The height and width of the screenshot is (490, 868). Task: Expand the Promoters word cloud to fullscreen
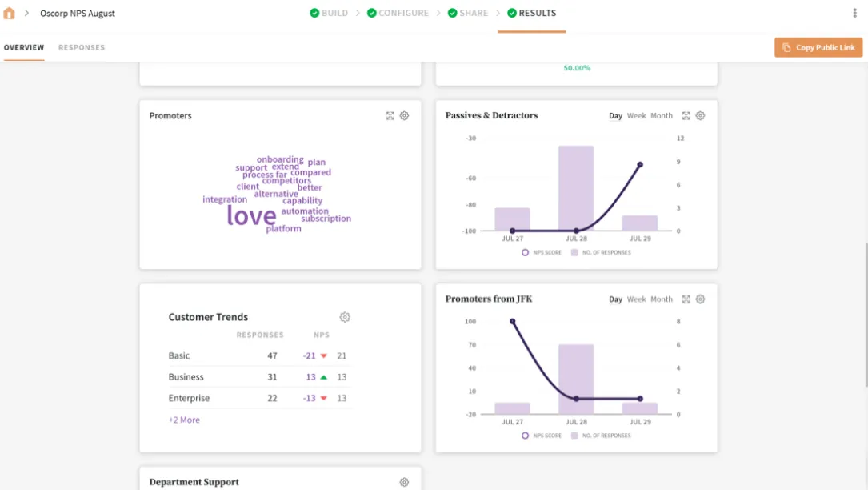click(x=390, y=115)
